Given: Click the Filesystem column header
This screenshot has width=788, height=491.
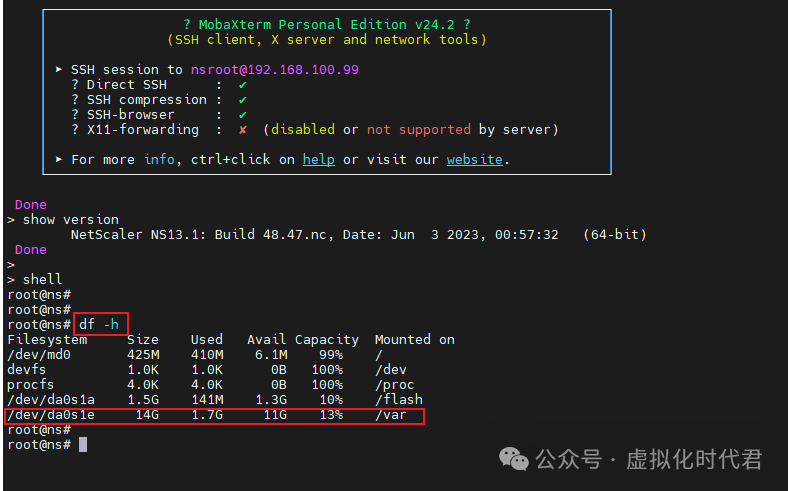Looking at the screenshot, I should coord(47,340).
